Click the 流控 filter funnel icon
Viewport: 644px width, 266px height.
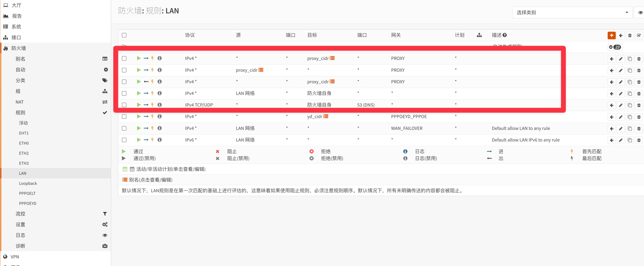pos(105,214)
